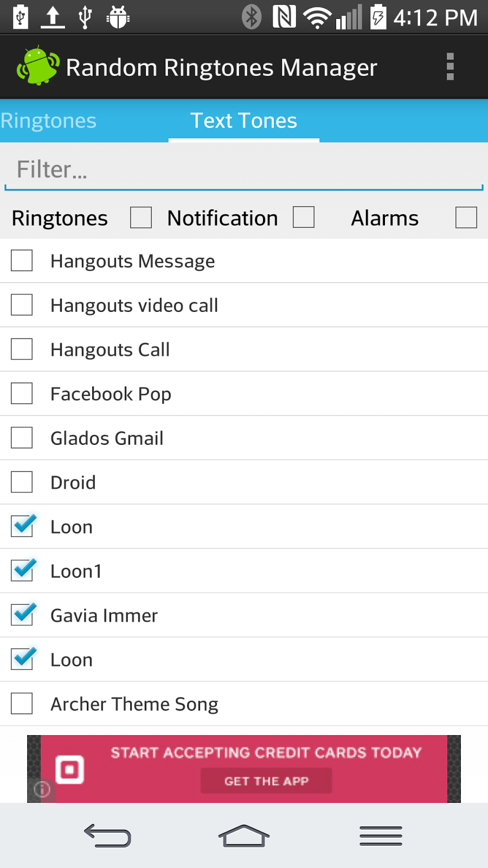The image size is (488, 868).
Task: Open the overflow menu in the action bar
Action: click(x=450, y=67)
